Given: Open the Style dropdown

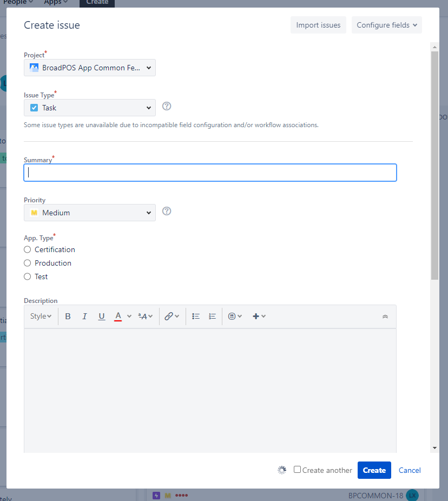Looking at the screenshot, I should [x=41, y=317].
